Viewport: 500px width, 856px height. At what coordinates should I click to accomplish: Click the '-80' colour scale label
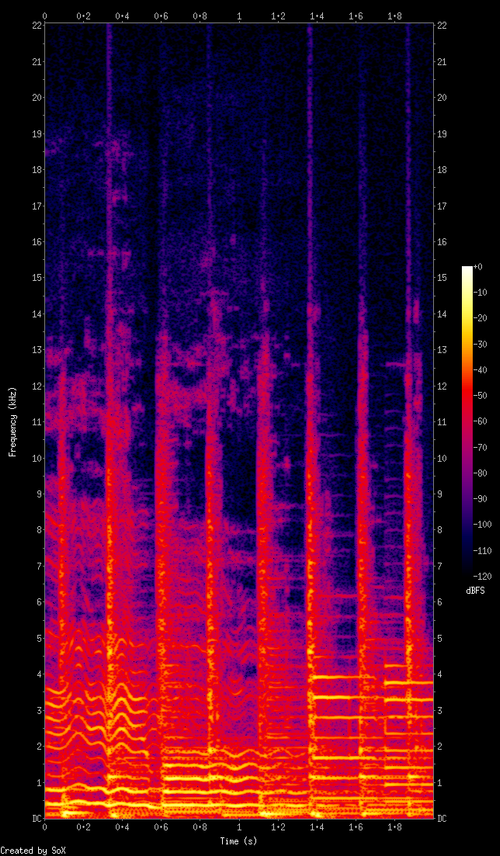tap(481, 473)
